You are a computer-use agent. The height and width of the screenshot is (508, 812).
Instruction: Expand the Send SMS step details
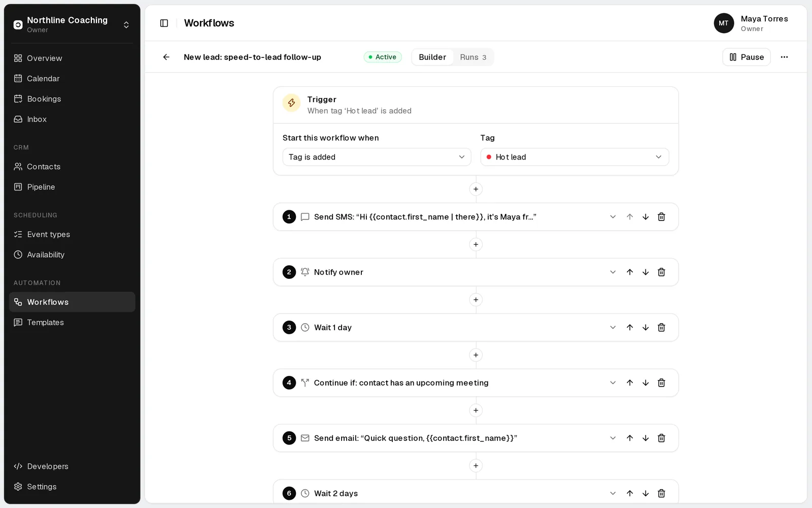click(x=613, y=217)
